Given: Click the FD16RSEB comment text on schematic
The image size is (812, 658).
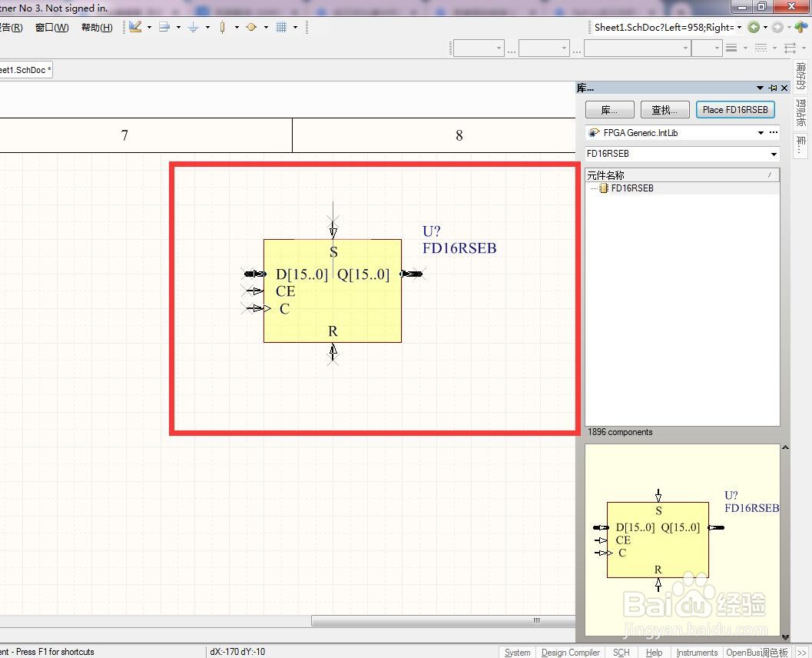Looking at the screenshot, I should point(459,248).
